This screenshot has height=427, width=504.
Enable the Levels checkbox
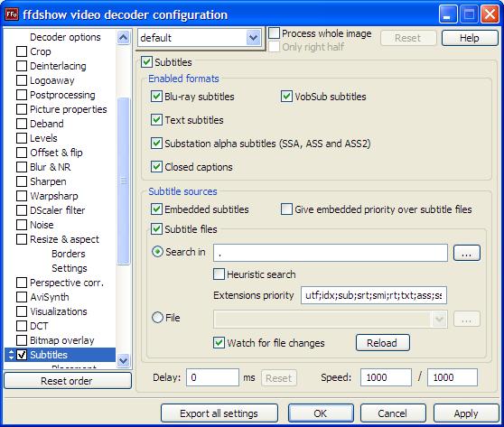coord(22,138)
